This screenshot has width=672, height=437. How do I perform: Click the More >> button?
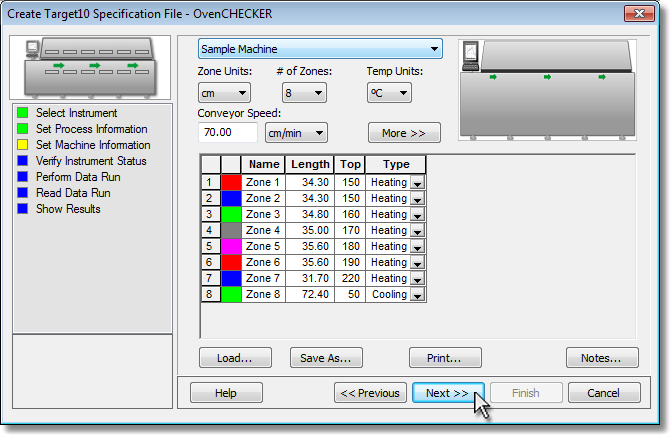pyautogui.click(x=404, y=133)
